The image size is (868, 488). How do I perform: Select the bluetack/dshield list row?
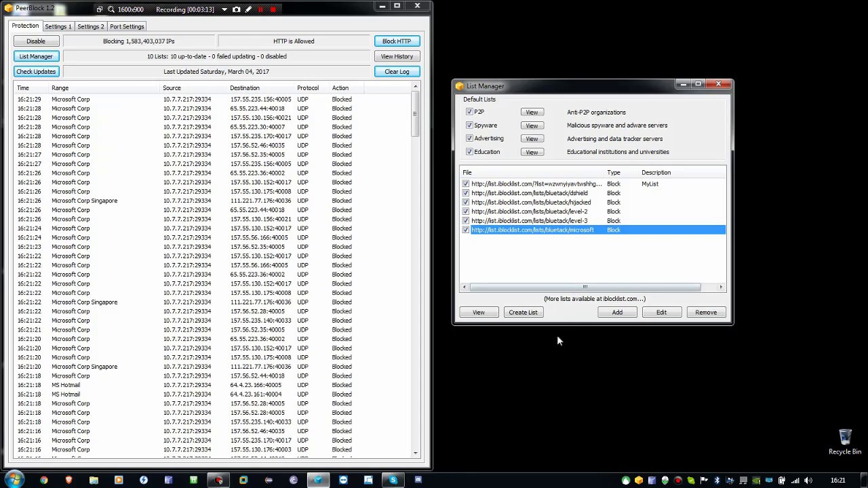[593, 193]
